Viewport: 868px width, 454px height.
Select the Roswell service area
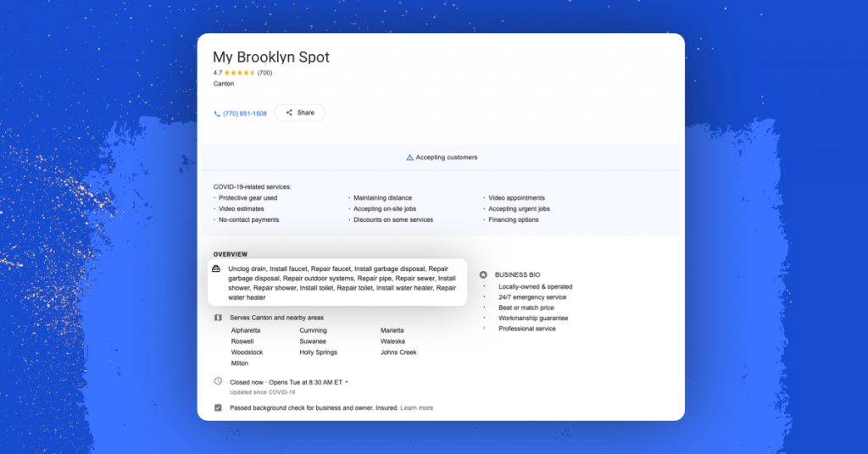(242, 341)
